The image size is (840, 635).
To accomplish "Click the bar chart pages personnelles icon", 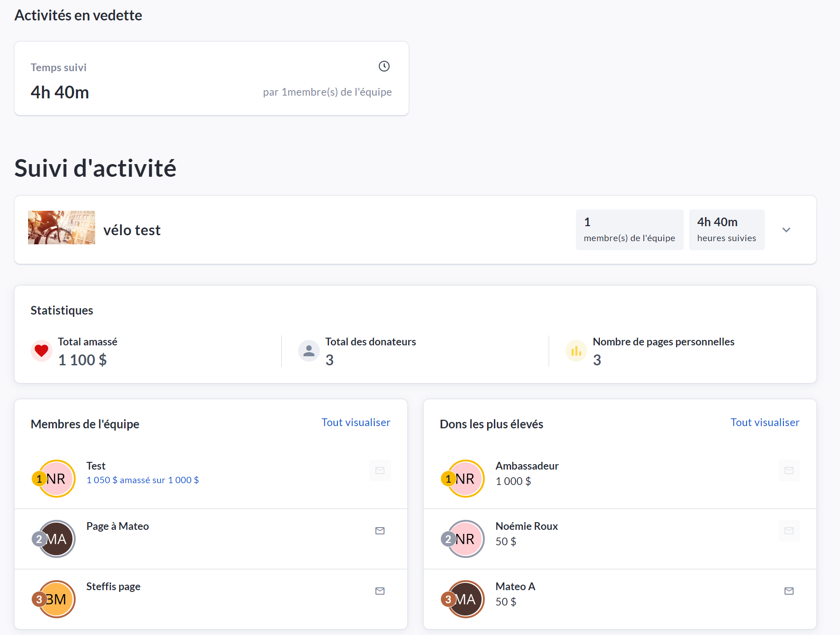I will click(x=576, y=351).
